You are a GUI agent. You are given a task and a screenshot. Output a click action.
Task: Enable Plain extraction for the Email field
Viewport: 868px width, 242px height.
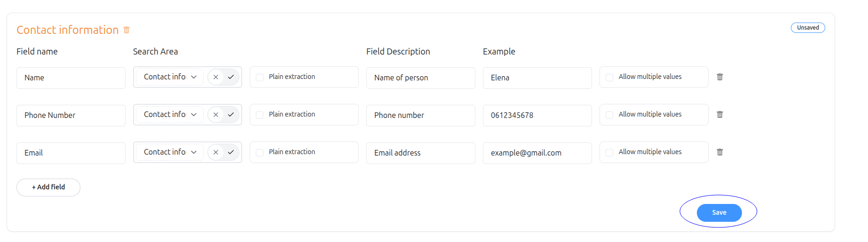[x=260, y=152]
